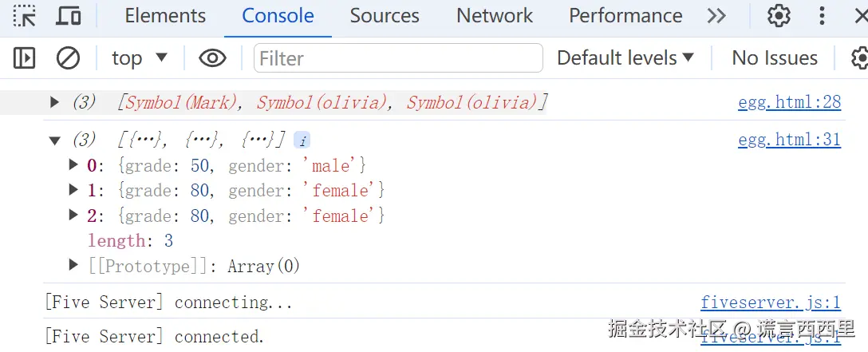Collapse the expanded objects array

pos(54,140)
